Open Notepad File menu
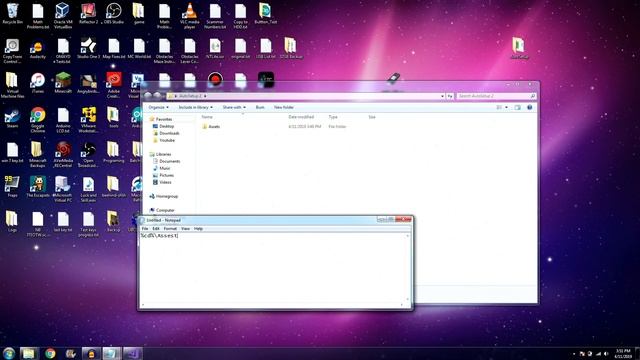The image size is (640, 360). tap(145, 229)
